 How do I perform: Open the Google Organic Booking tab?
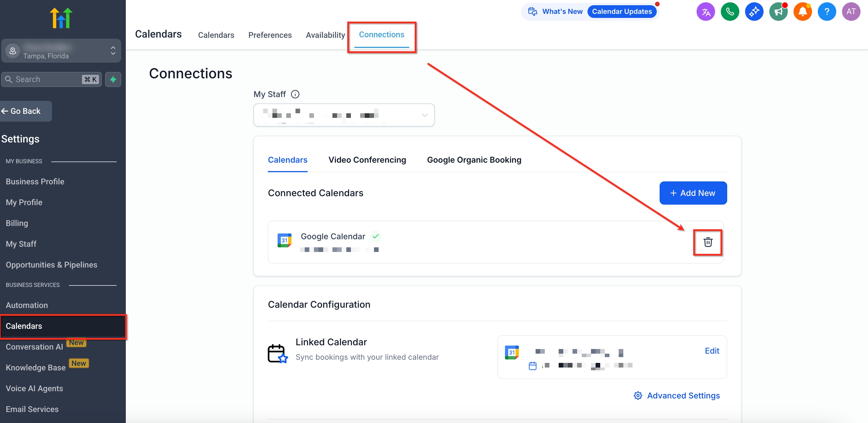474,160
